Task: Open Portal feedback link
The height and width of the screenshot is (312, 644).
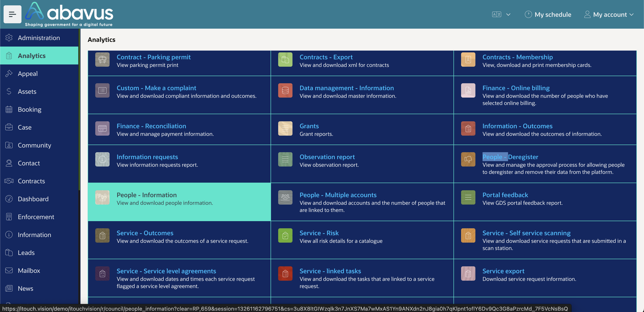Action: click(505, 195)
